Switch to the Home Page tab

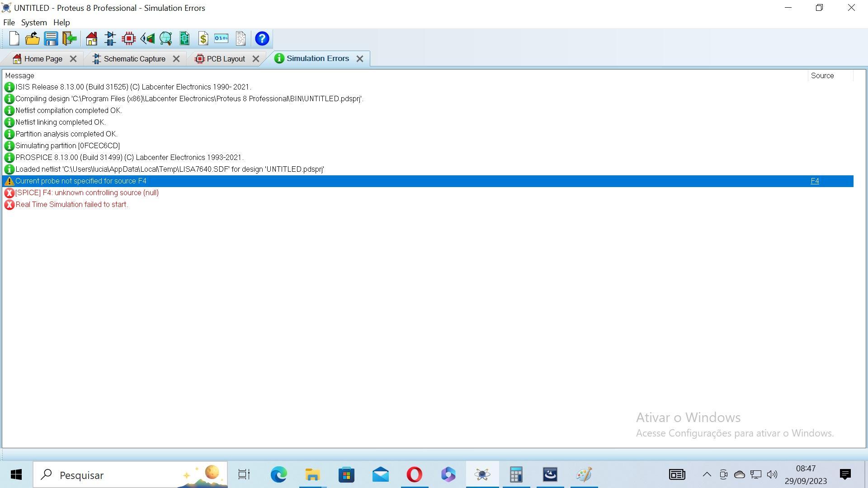click(43, 59)
